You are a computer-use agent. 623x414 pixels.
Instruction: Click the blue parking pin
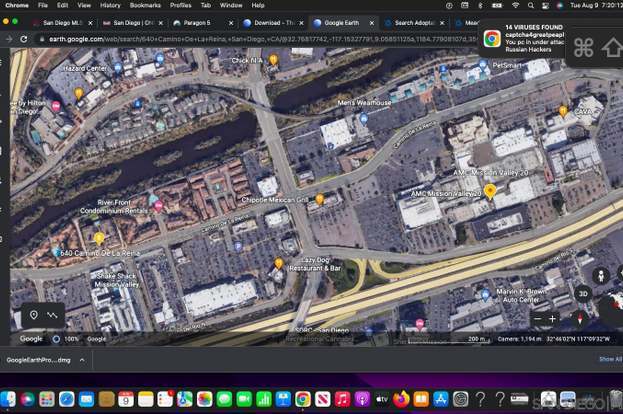coord(238,247)
